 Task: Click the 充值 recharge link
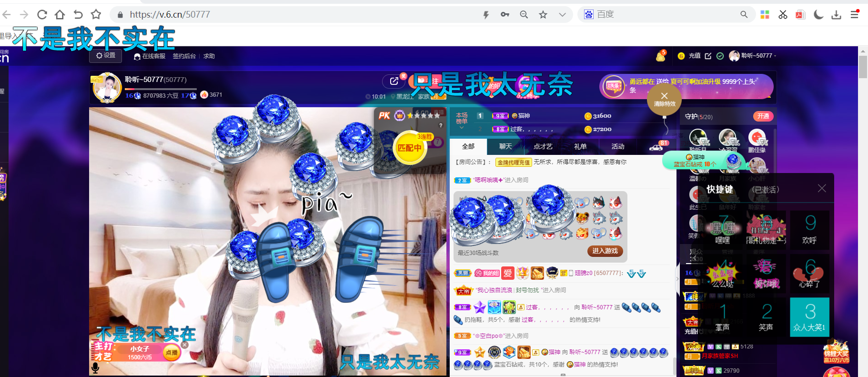[695, 56]
